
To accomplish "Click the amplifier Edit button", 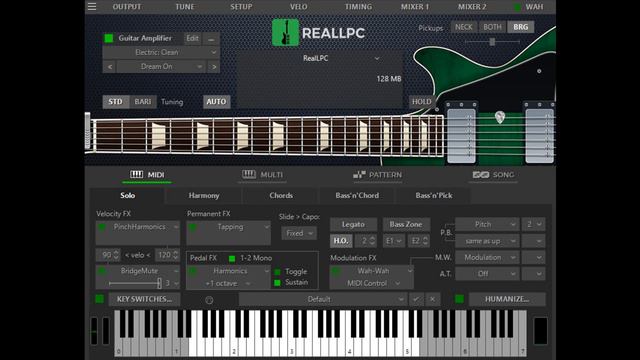I will pyautogui.click(x=192, y=38).
